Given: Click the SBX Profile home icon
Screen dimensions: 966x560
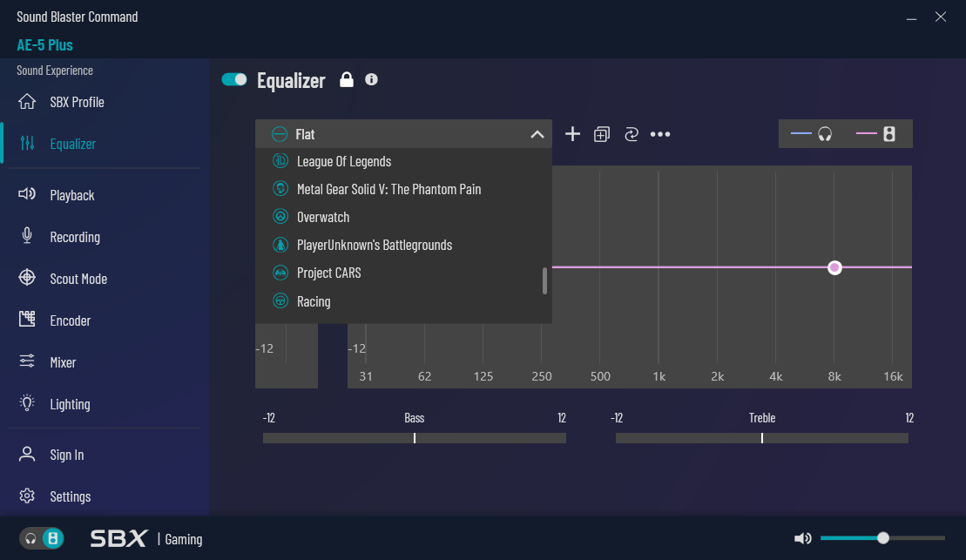Looking at the screenshot, I should (27, 101).
